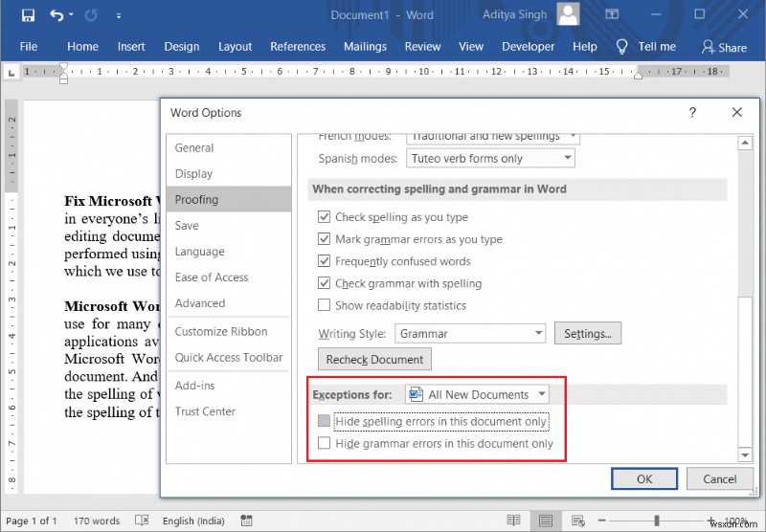The image size is (766, 532).
Task: Open the File menu
Action: pyautogui.click(x=29, y=47)
